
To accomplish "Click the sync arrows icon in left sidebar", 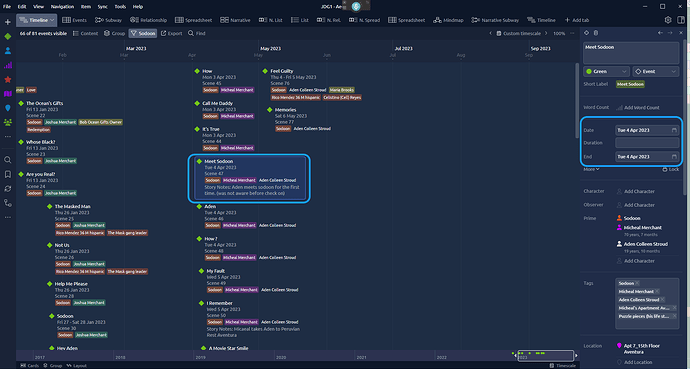I will (7, 189).
